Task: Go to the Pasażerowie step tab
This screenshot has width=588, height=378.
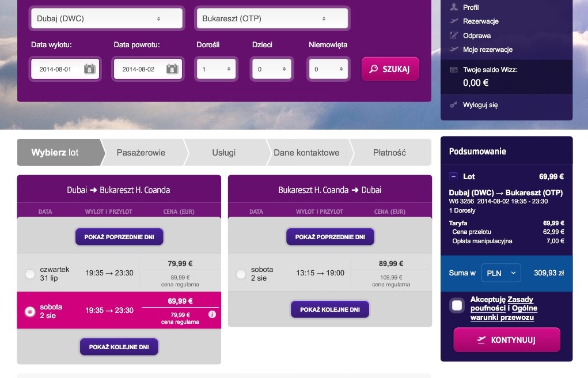Action: tap(141, 152)
